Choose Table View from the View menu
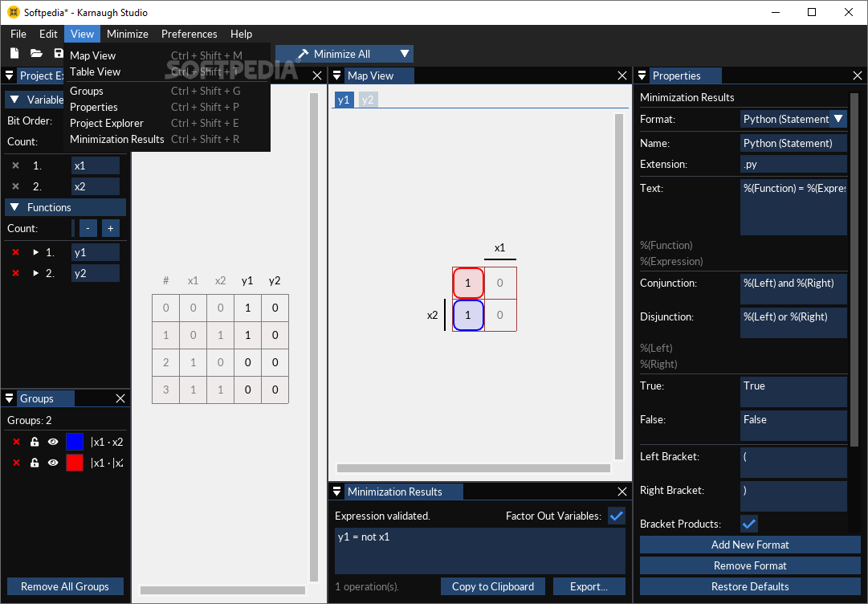 click(x=167, y=72)
